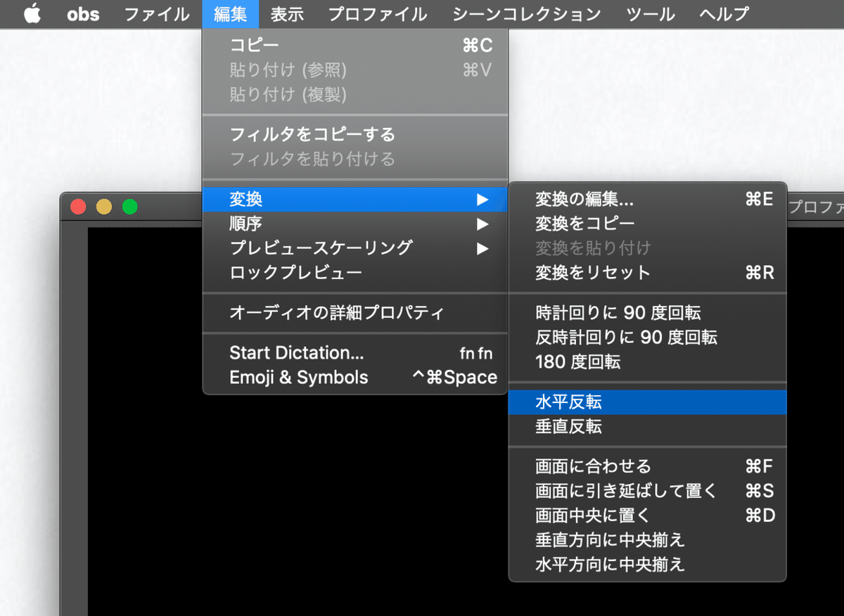Open the プロファイル menu
This screenshot has height=616, width=844.
[377, 13]
